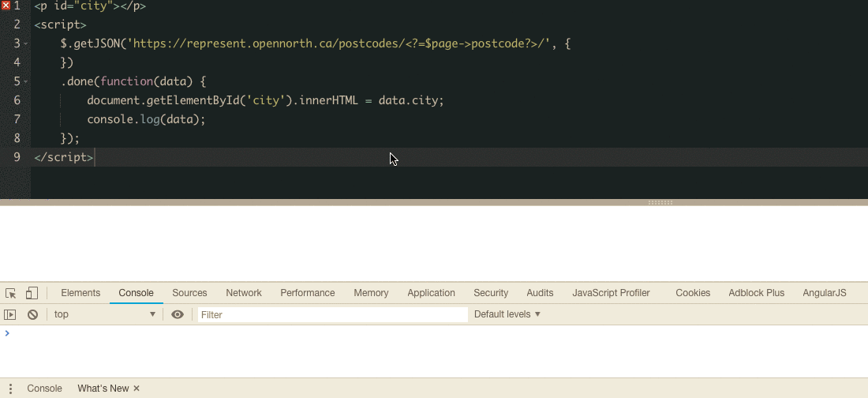Screen dimensions: 868x398
Task: Open the top JavaScript context dropdown
Action: click(x=104, y=314)
